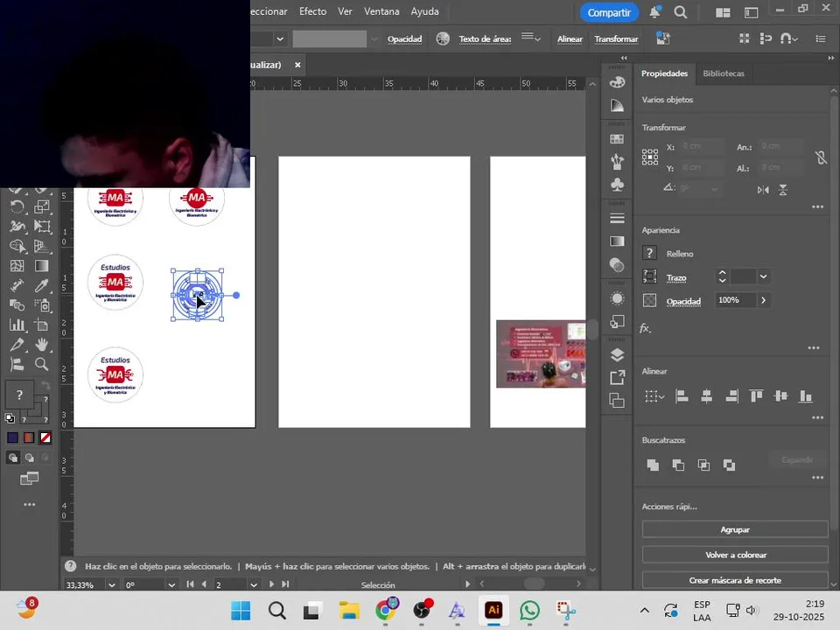
Task: Open the Symbols panel club icon
Action: [x=617, y=185]
